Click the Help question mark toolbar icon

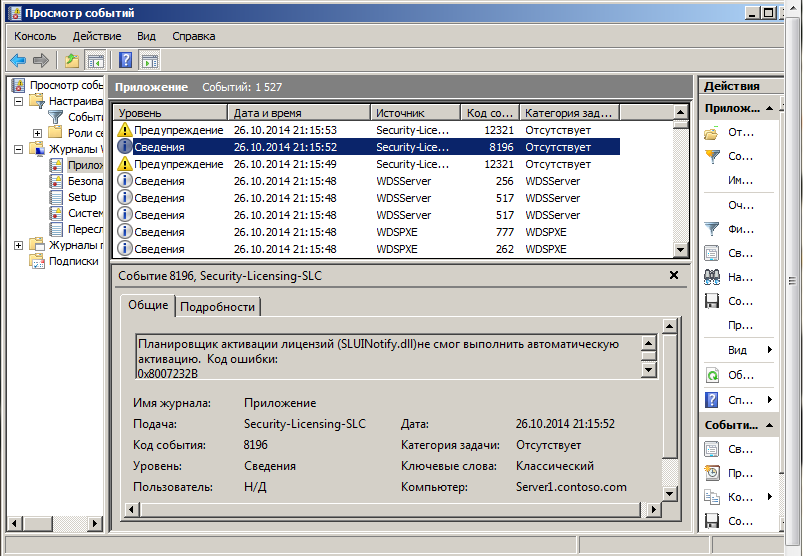tap(125, 60)
